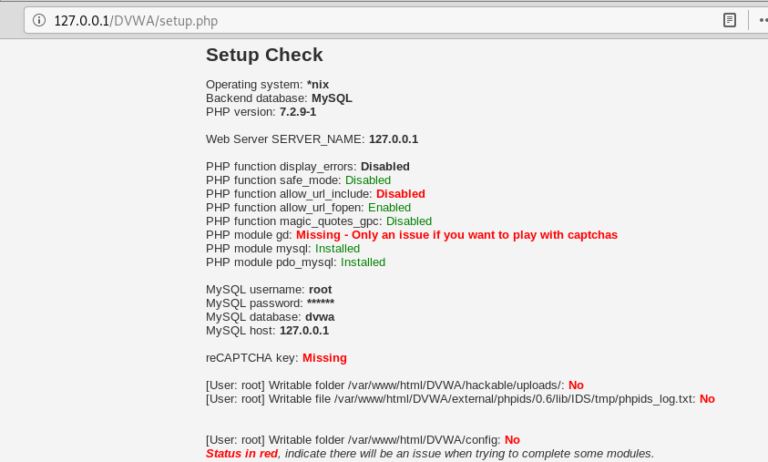The width and height of the screenshot is (768, 462).
Task: Click the reCAPTCHA key Missing status
Action: click(x=324, y=357)
